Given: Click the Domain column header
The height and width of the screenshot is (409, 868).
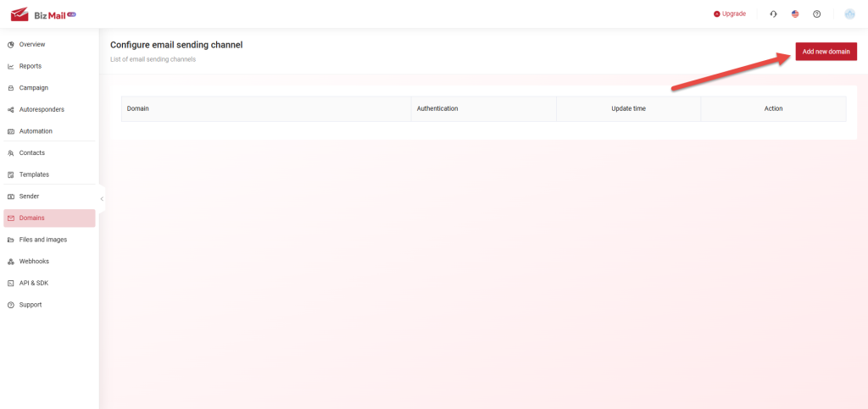Looking at the screenshot, I should click(138, 109).
